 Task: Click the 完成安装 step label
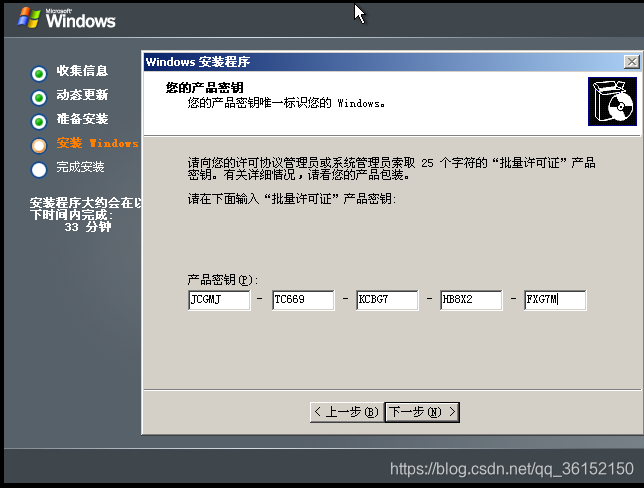80,167
